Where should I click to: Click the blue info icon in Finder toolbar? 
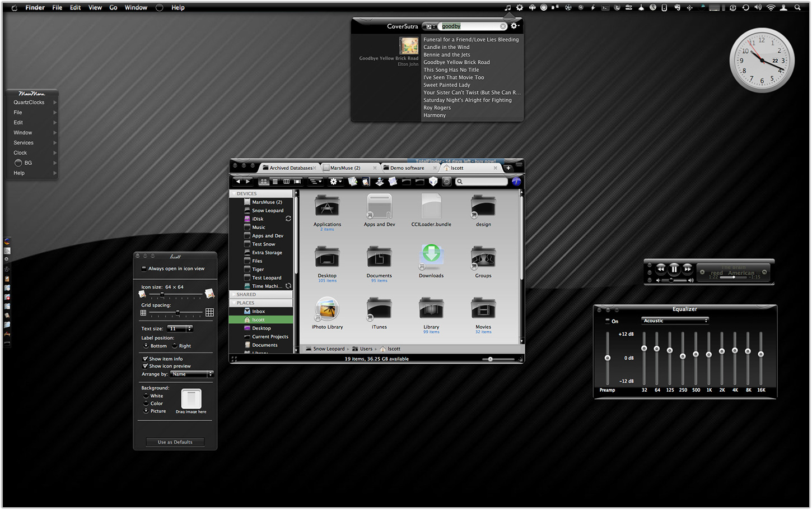516,182
